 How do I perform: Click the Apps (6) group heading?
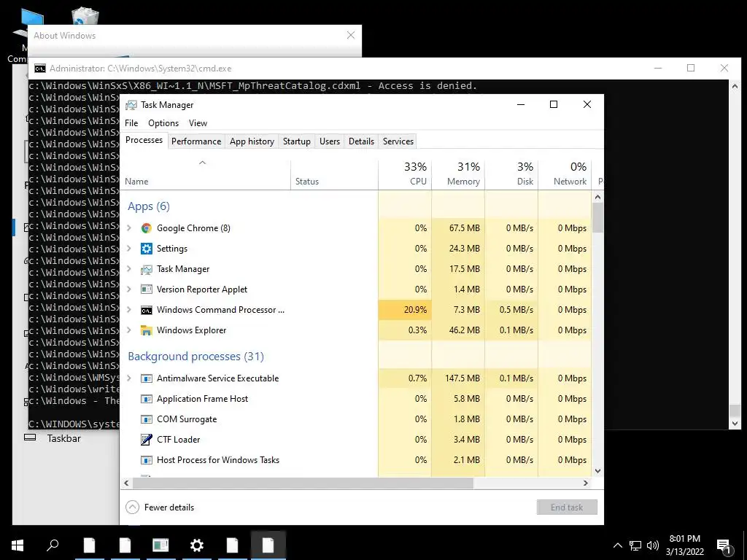pos(149,206)
